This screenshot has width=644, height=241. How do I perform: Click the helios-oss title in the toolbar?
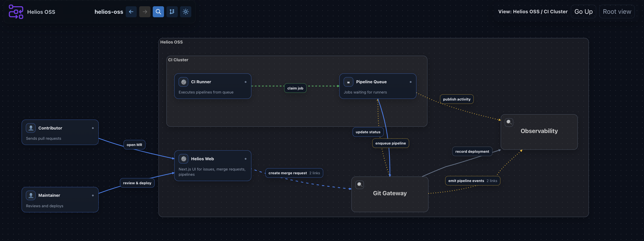pyautogui.click(x=109, y=11)
